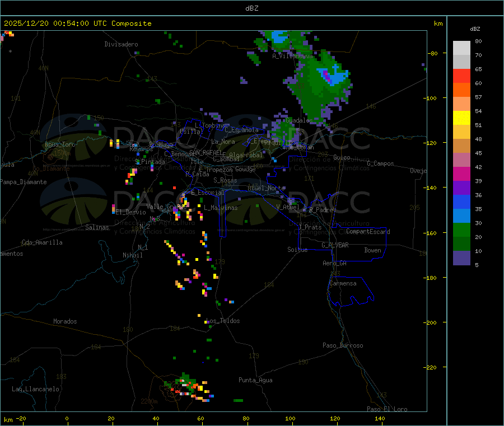Click the SAN_RAFAEL city label
This screenshot has height=426, width=504.
[206, 152]
